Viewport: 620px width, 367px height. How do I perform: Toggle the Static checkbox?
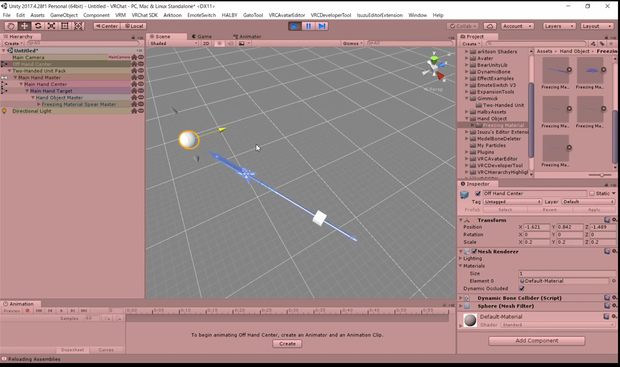click(592, 193)
